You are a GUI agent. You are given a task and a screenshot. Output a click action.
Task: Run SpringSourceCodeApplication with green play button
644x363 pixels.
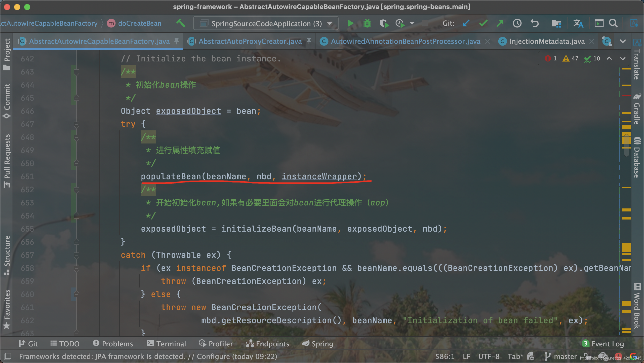coord(350,23)
